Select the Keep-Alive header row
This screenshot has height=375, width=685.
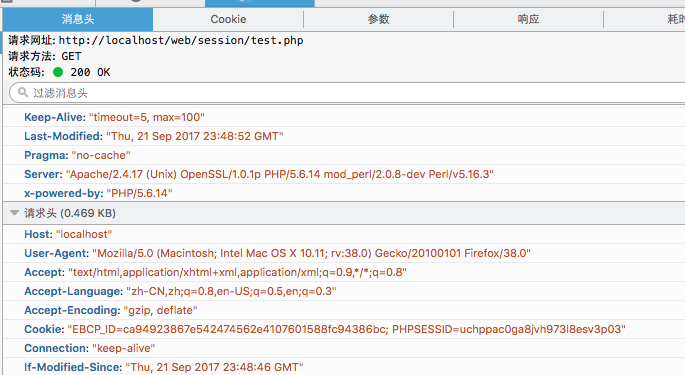(344, 117)
